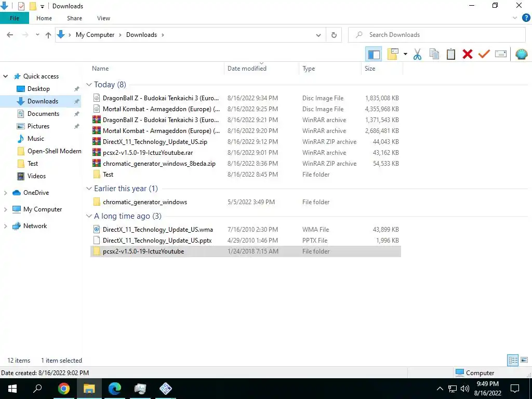Open the File menu tab
The image size is (532, 399).
[x=14, y=18]
